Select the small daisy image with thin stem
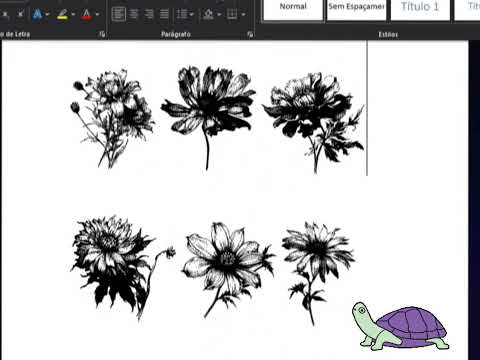 (318, 273)
